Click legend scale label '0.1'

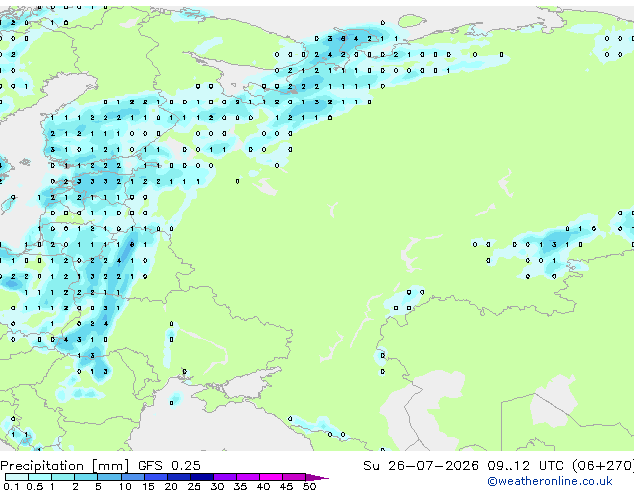click(11, 486)
